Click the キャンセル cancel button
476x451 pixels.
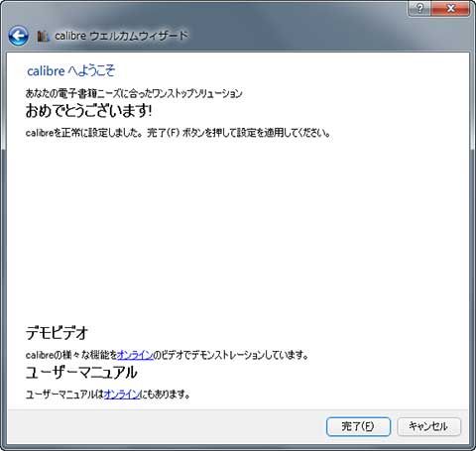[x=428, y=426]
